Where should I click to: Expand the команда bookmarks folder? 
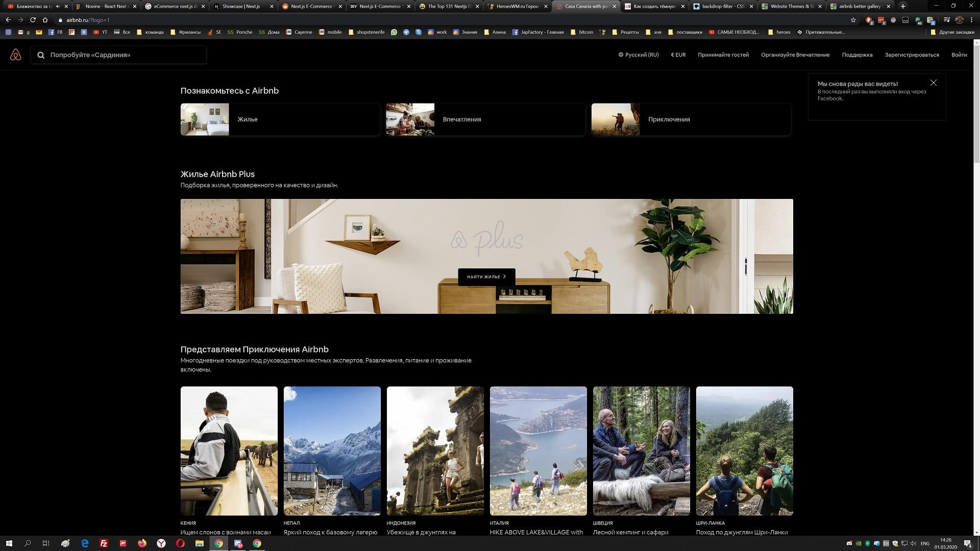tap(150, 32)
